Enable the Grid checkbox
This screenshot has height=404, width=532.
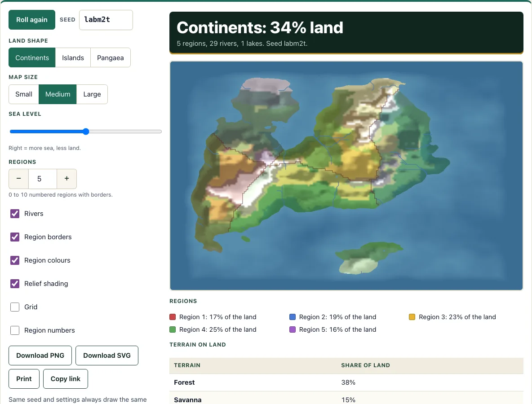15,307
